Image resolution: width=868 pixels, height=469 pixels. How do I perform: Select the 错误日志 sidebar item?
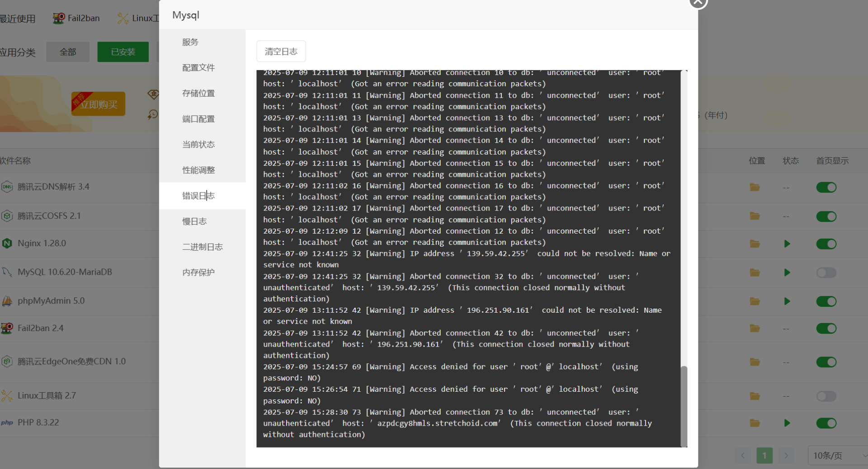pyautogui.click(x=202, y=196)
